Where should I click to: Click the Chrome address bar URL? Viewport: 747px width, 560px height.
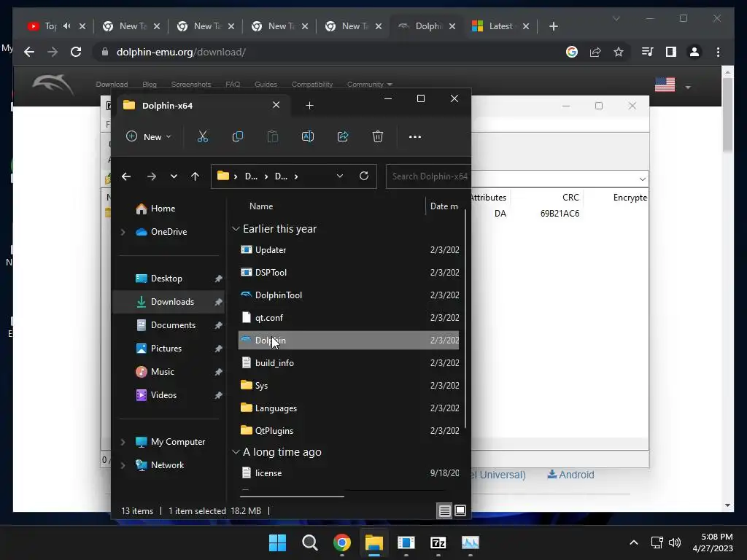(181, 52)
